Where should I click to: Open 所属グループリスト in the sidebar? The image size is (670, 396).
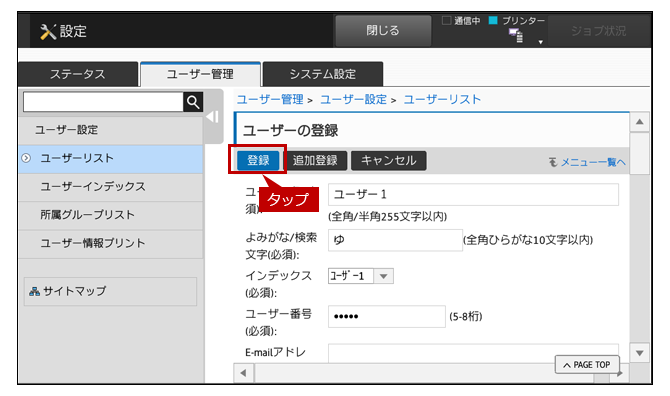[x=111, y=215]
